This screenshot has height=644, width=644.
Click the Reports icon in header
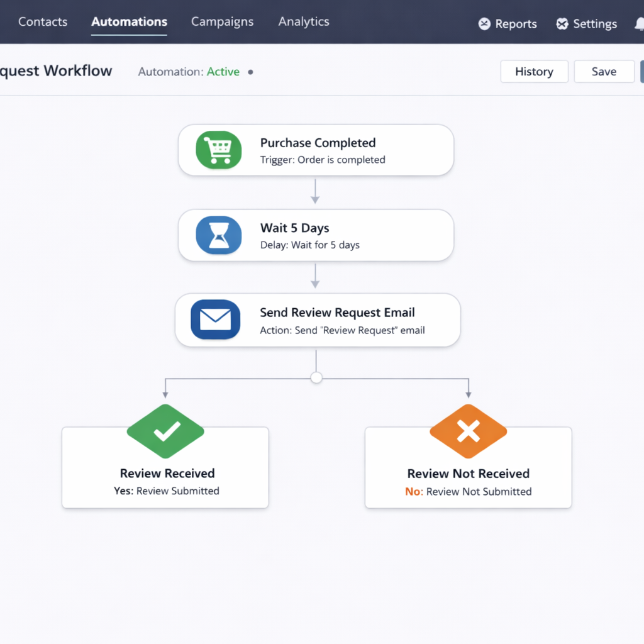click(x=484, y=24)
